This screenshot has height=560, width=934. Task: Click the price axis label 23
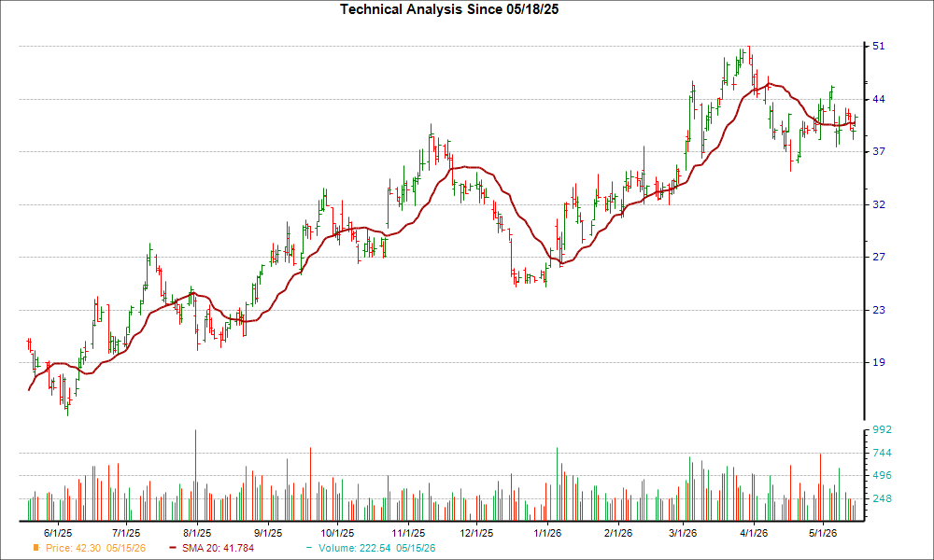(879, 310)
